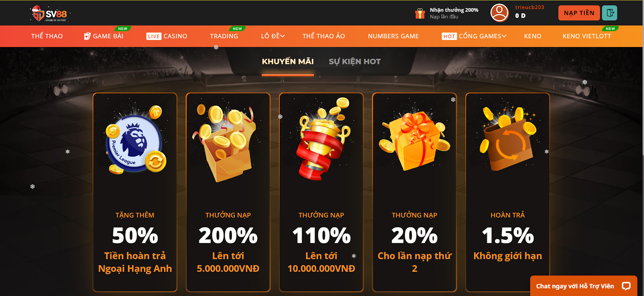
Task: Open the 200% Thưởng Nạp promotion card
Action: (228, 192)
